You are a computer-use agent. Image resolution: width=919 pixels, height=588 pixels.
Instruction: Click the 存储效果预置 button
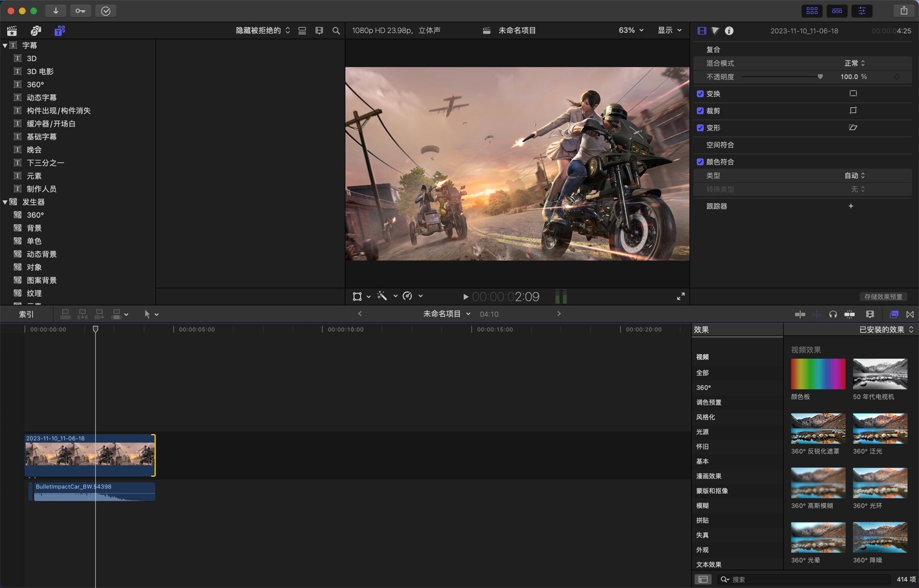click(x=883, y=297)
